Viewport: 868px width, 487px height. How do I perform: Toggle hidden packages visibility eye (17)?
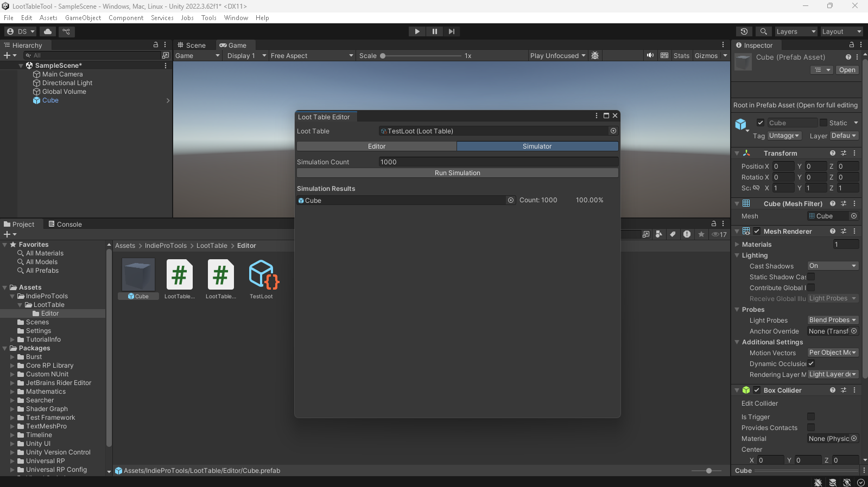coord(719,234)
